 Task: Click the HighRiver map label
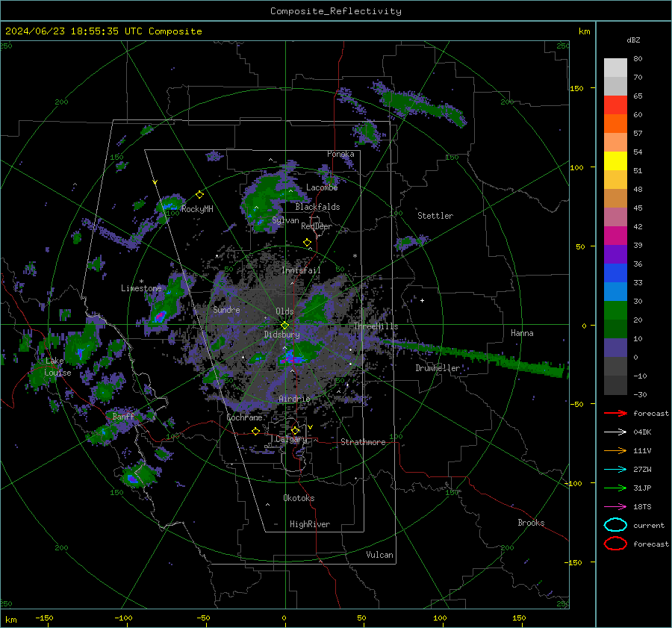tap(310, 524)
